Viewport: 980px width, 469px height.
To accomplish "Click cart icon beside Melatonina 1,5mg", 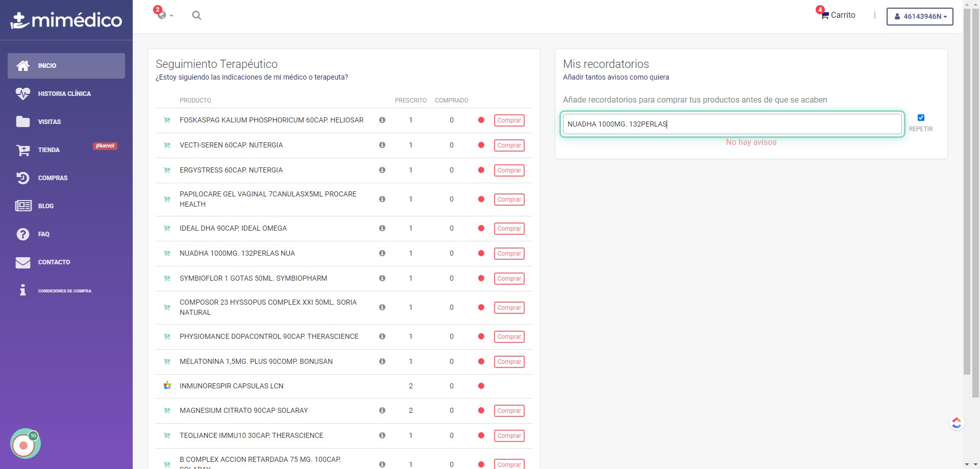I will tap(167, 362).
